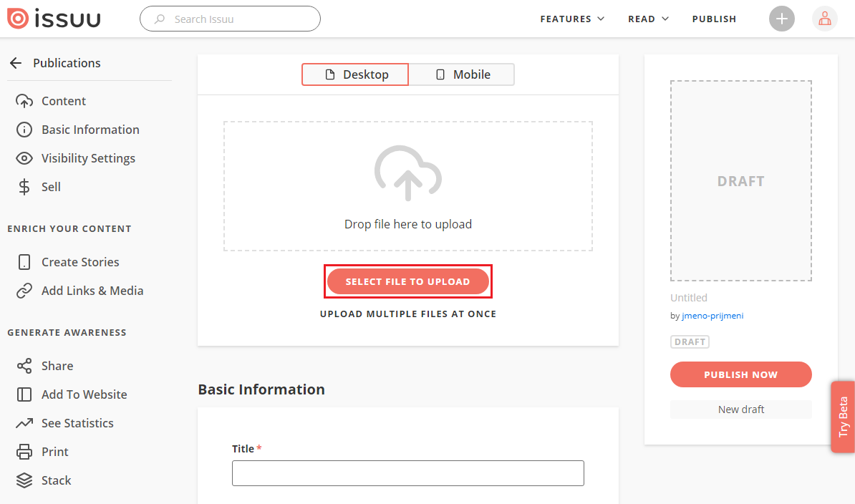
Task: Click the Sell dollar sign icon
Action: pos(24,187)
